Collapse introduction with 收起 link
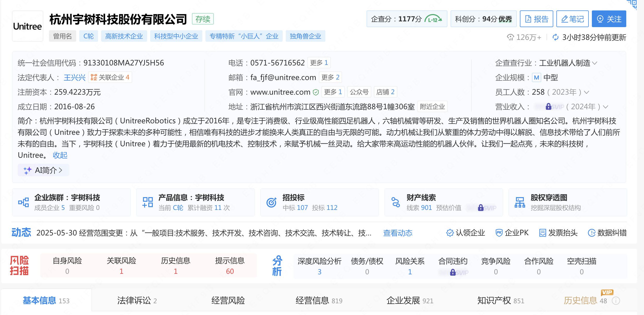 click(60, 155)
